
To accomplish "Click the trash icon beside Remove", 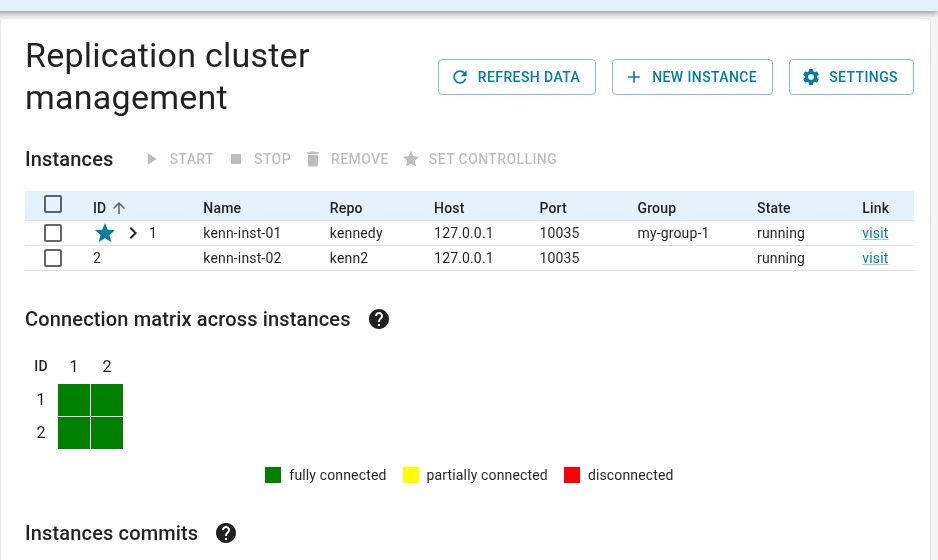I will pos(313,159).
